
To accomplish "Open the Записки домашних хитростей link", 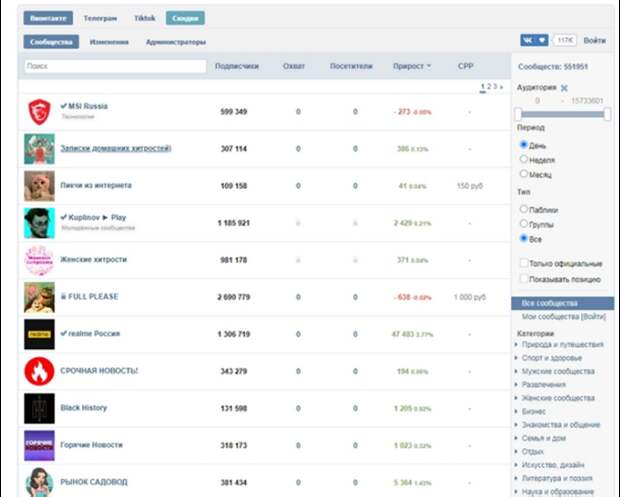I will tap(115, 148).
